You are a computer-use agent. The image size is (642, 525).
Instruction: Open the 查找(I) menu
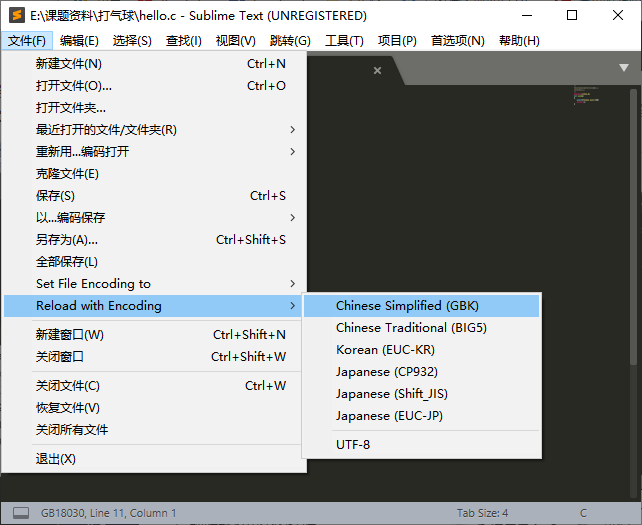(183, 41)
